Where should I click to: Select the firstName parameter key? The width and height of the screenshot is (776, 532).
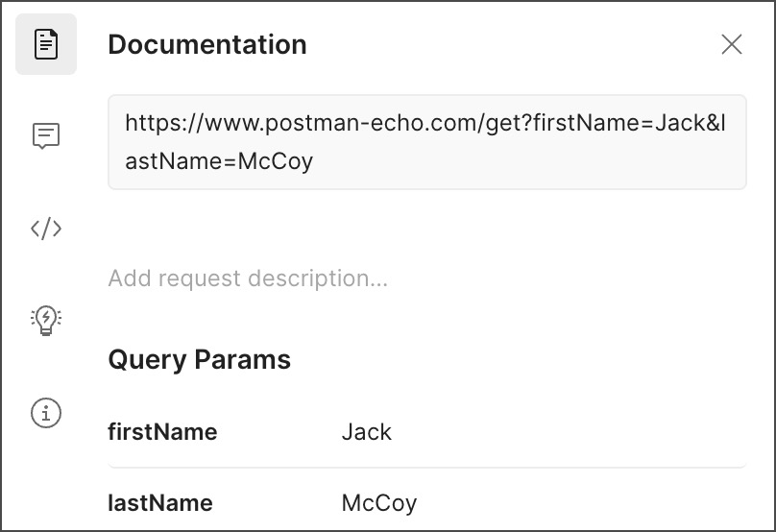click(x=162, y=432)
